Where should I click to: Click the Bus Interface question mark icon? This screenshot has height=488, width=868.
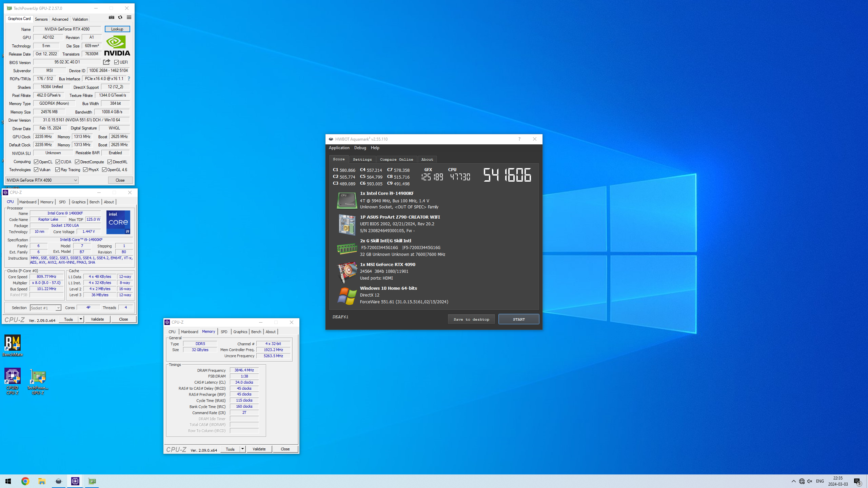click(x=129, y=79)
